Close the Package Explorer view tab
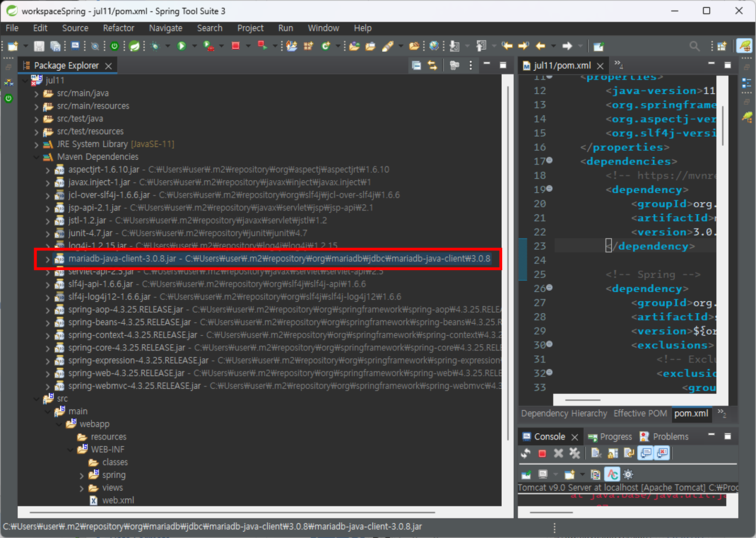This screenshot has width=756, height=538. pyautogui.click(x=108, y=66)
